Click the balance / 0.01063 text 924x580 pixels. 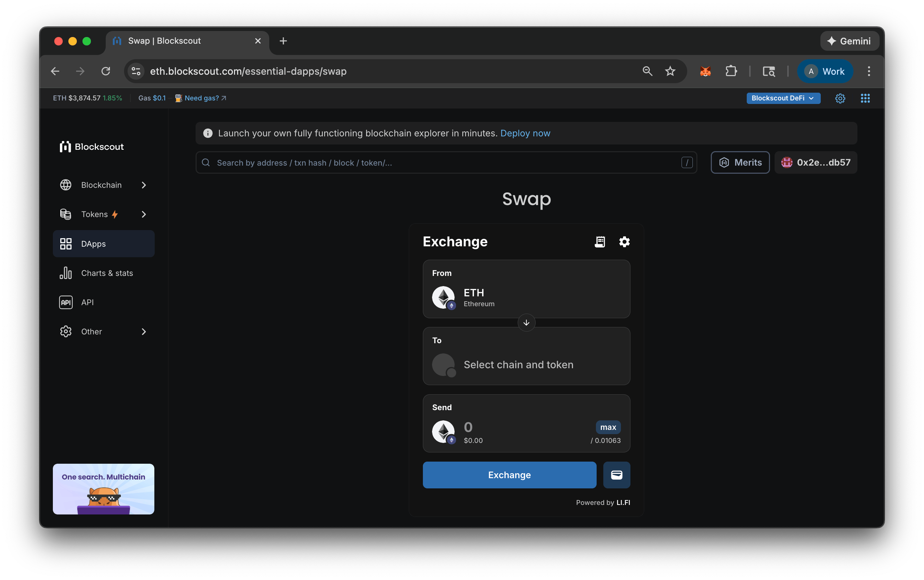click(x=605, y=440)
